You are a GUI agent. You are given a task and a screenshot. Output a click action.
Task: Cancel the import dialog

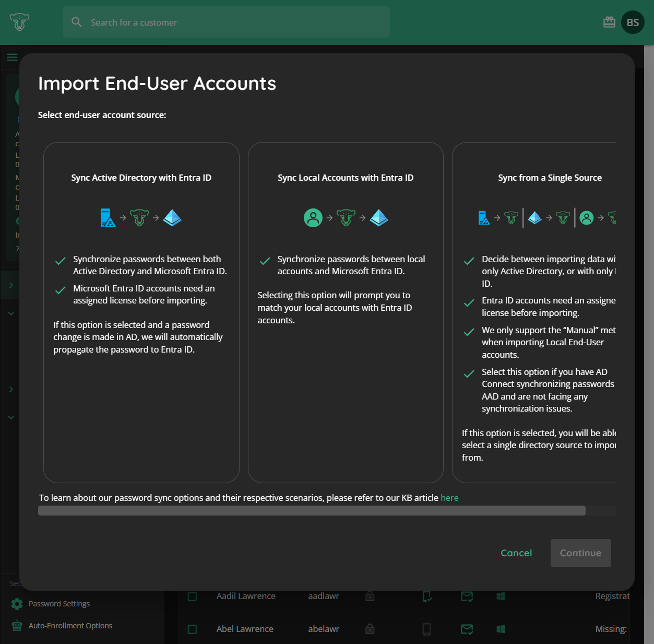516,553
